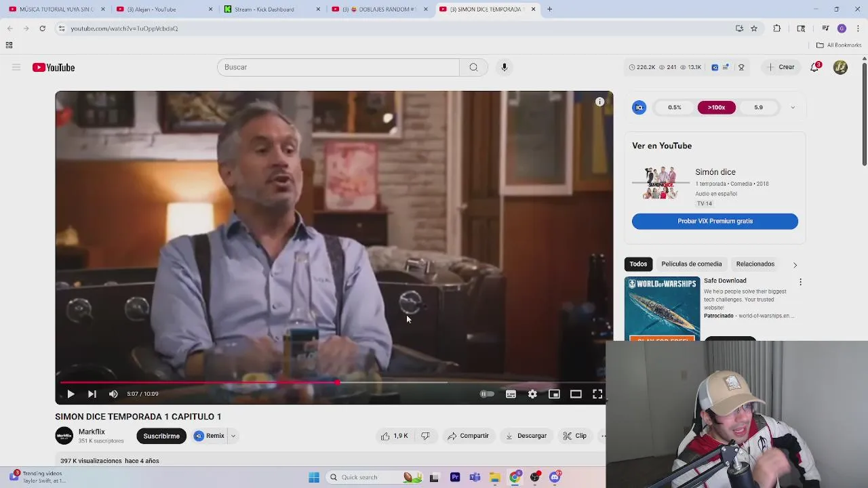Viewport: 868px width, 488px height.
Task: Open Simón dice show thumbnail
Action: coord(660,183)
